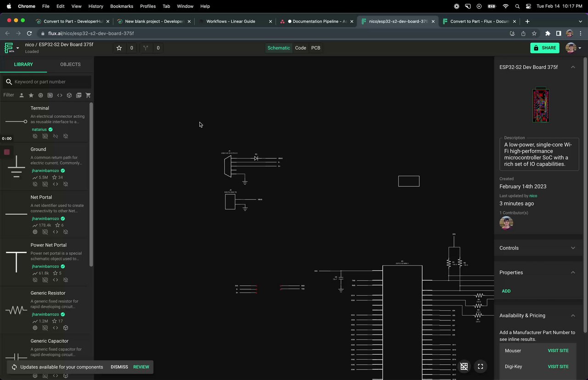Switch to Schematic view
This screenshot has height=380, width=588.
point(278,48)
